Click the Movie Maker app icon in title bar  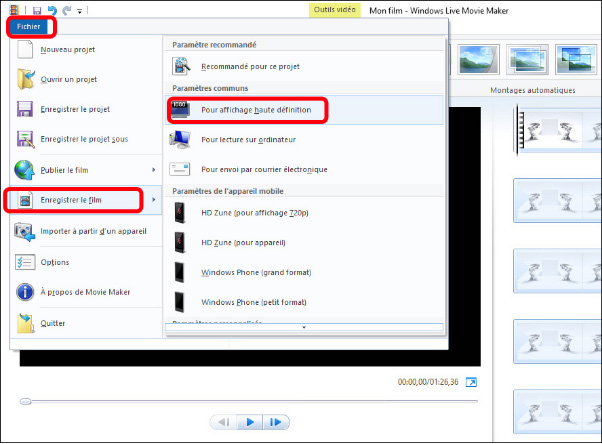click(x=14, y=10)
